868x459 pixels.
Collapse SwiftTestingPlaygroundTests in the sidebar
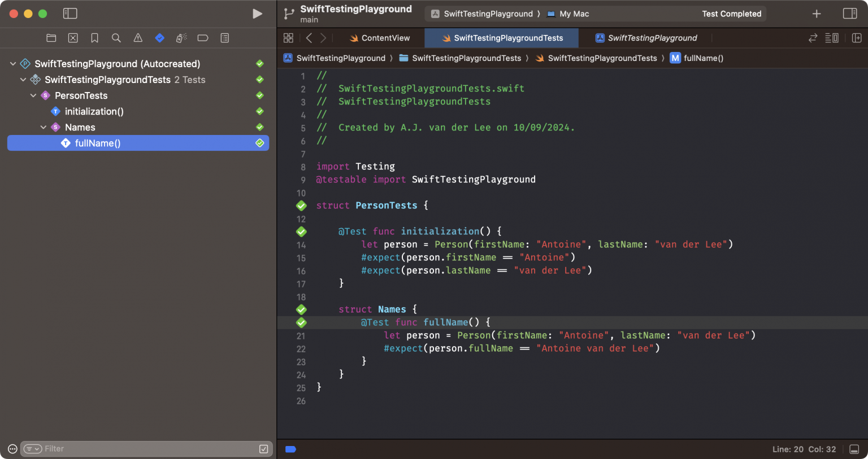[23, 80]
